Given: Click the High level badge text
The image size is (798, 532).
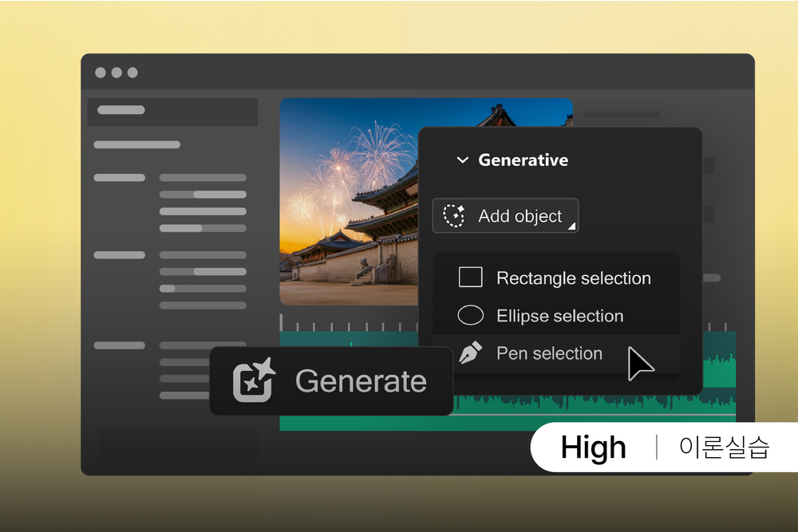Looking at the screenshot, I should coord(593,447).
